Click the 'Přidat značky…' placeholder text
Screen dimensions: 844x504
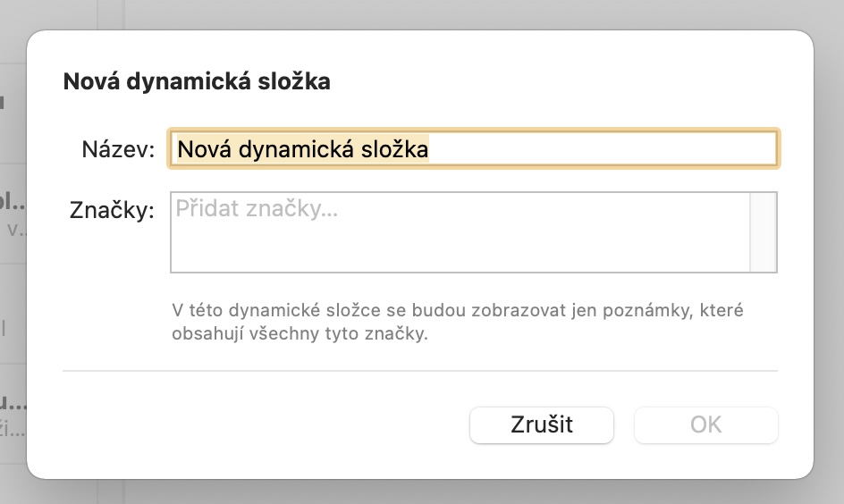[x=257, y=209]
